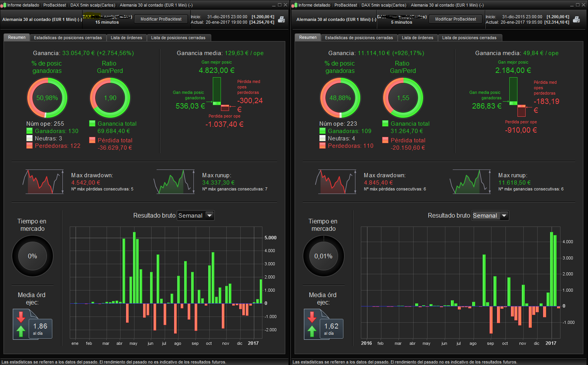Click the dropdown arrow beside left Semanal
588x365 pixels.
pyautogui.click(x=210, y=216)
